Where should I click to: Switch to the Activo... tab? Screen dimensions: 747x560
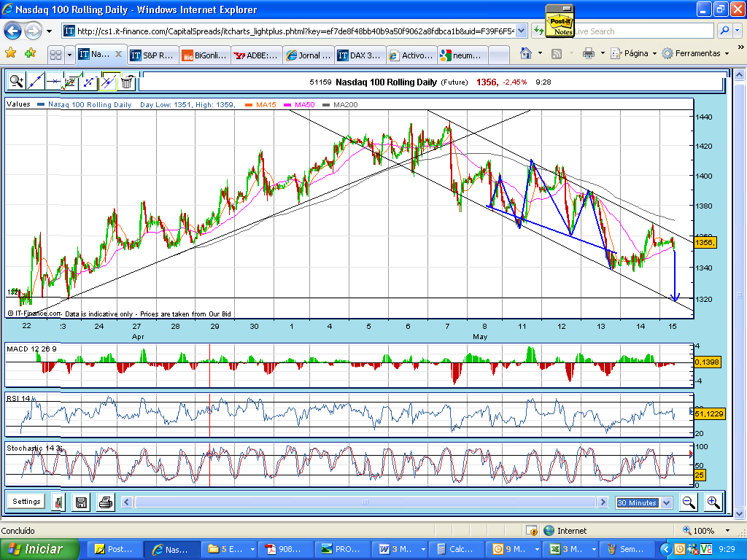coord(411,55)
